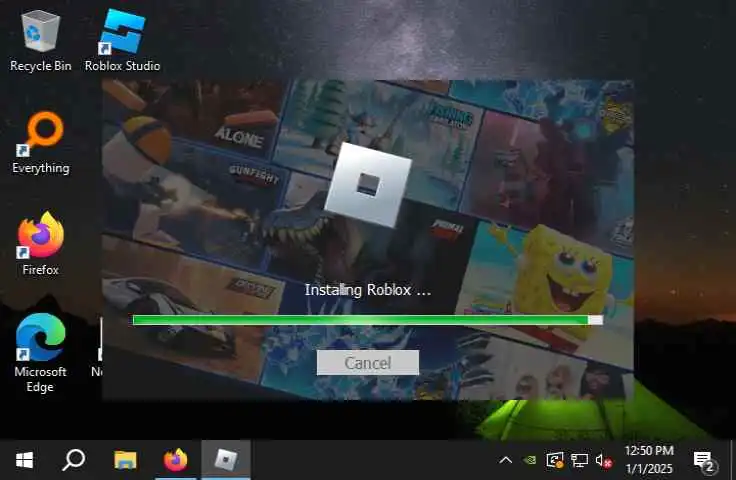The width and height of the screenshot is (736, 480).
Task: Cancel the Roblox installation
Action: 368,362
